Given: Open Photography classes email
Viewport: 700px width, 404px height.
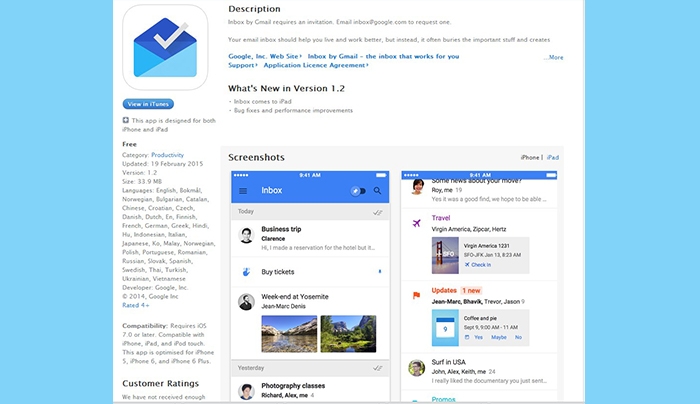Looking at the screenshot, I should pos(310,389).
